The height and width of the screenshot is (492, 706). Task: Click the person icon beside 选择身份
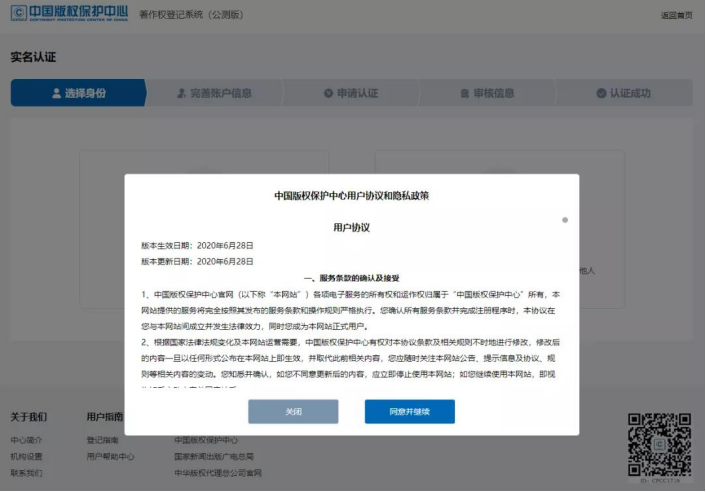click(56, 93)
